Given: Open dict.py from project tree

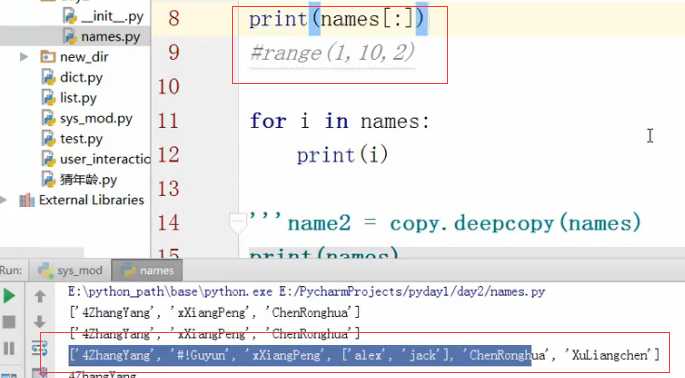Looking at the screenshot, I should coord(81,77).
